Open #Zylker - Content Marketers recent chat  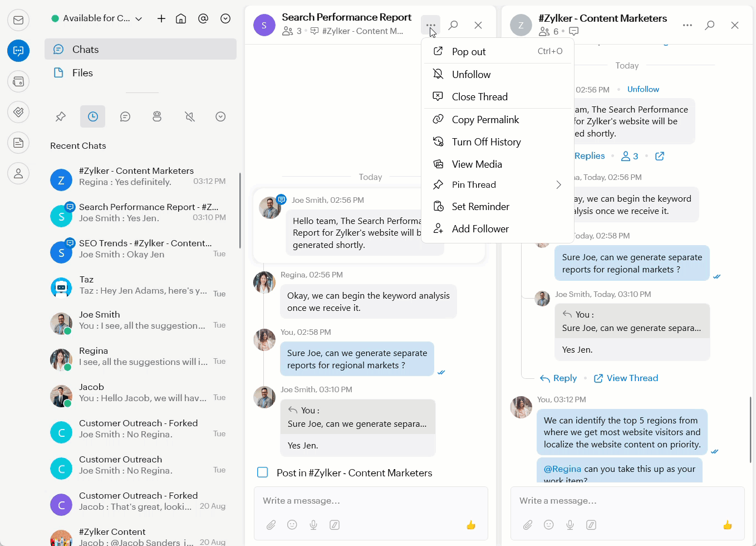tap(140, 177)
